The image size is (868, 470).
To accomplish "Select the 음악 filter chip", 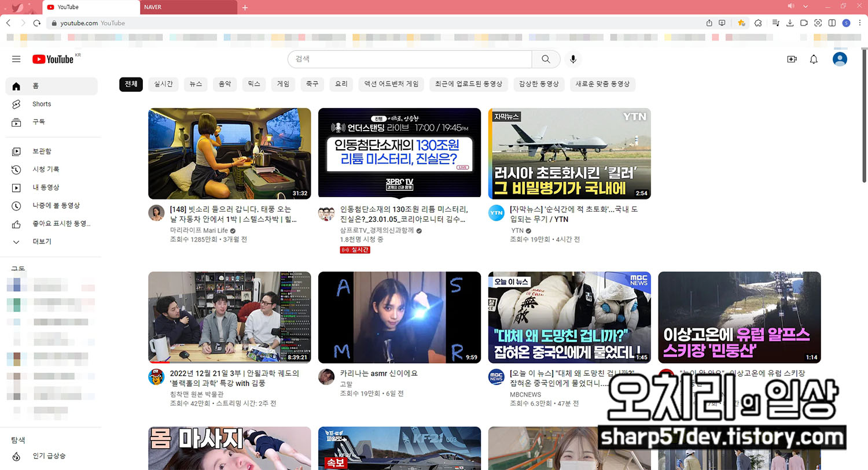I will tap(225, 84).
